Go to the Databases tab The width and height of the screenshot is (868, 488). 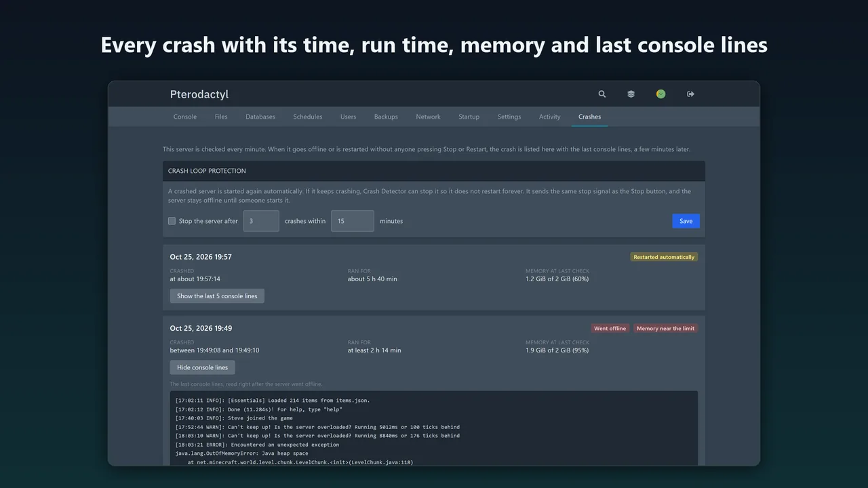pyautogui.click(x=260, y=117)
